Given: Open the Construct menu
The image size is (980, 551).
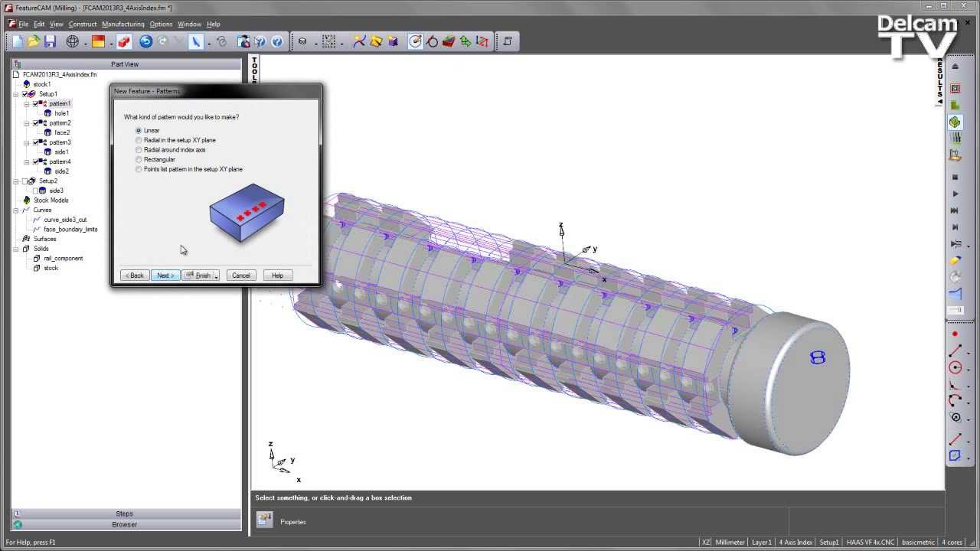Looking at the screenshot, I should 83,24.
